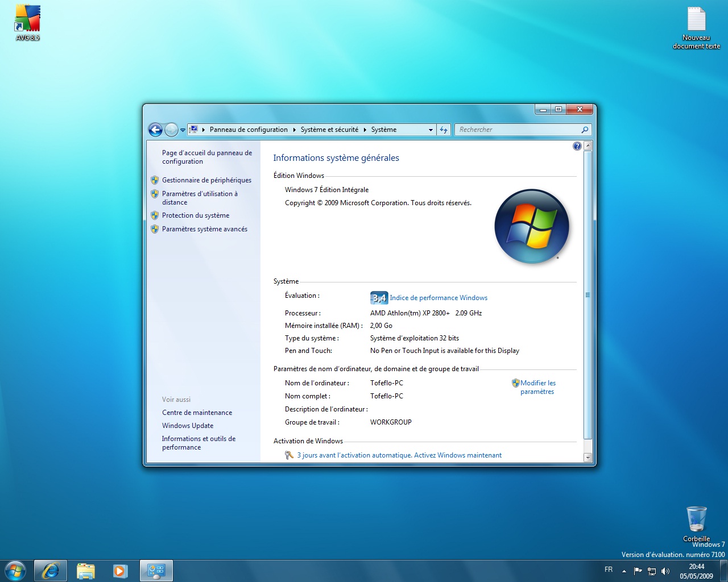Open Protection du système
The width and height of the screenshot is (728, 582).
point(196,215)
